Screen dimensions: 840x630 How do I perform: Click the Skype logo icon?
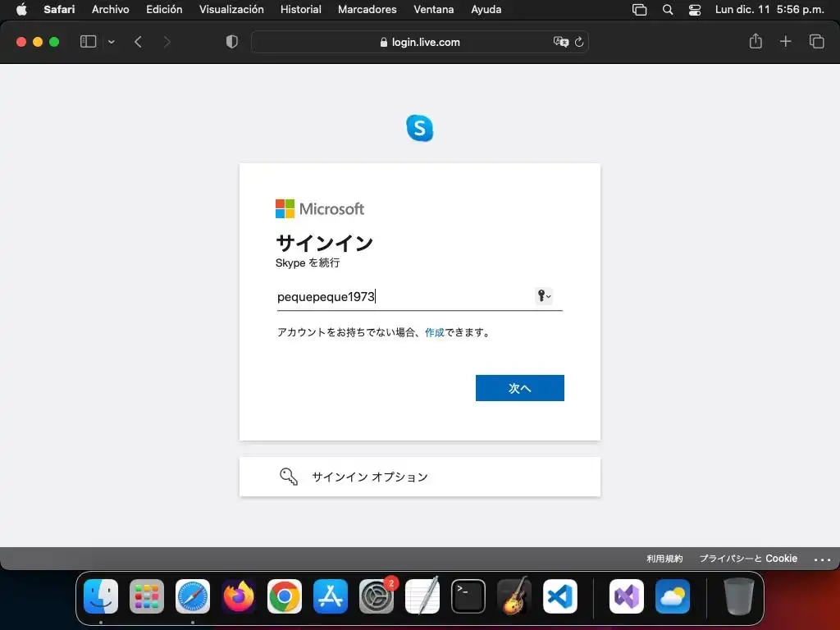pos(419,128)
